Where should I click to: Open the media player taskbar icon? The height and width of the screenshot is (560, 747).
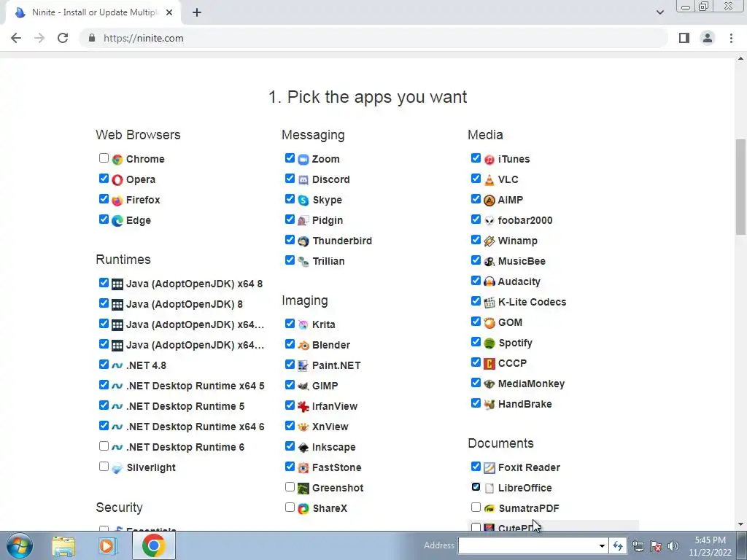tap(108, 545)
